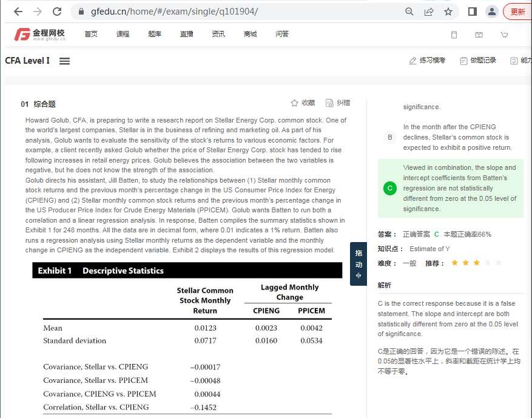Click the Stellar standard deviation 0.0717
532x418 pixels.
point(205,340)
